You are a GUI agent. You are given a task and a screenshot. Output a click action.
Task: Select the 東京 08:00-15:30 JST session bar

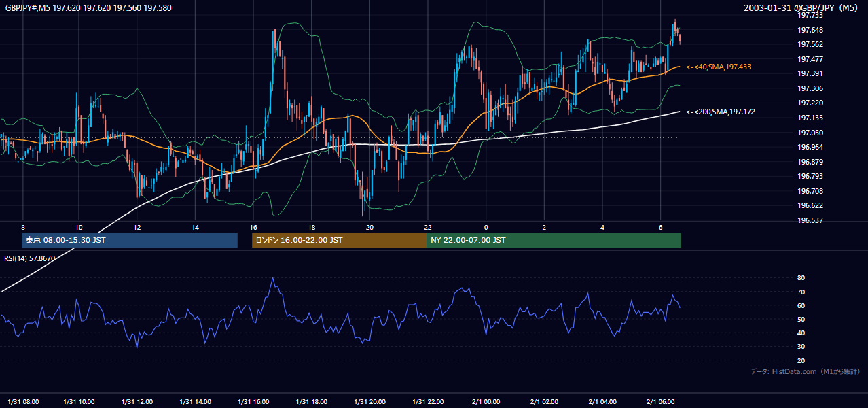[x=130, y=240]
